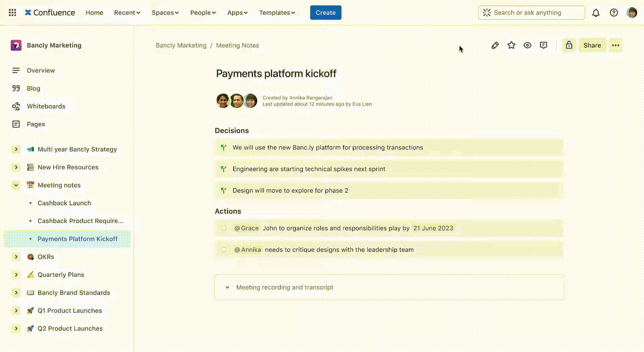Image resolution: width=644 pixels, height=352 pixels.
Task: Click the books icon of New Hire Resources
Action: 31,167
